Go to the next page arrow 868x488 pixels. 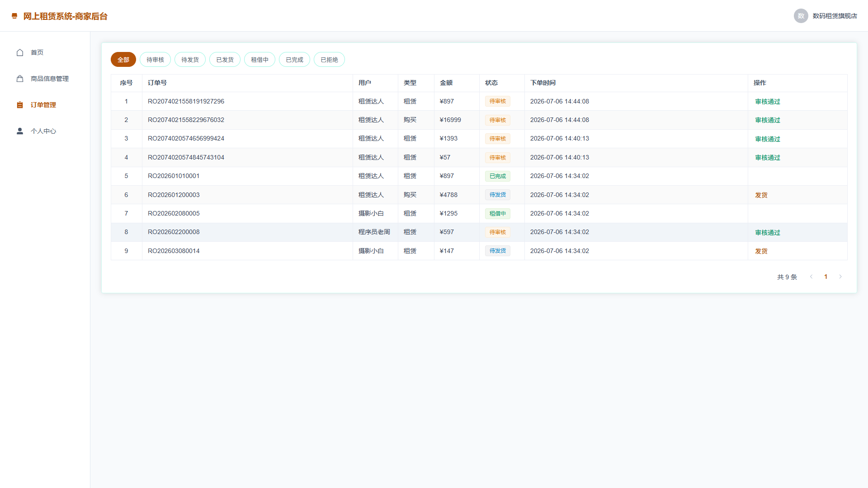(840, 277)
